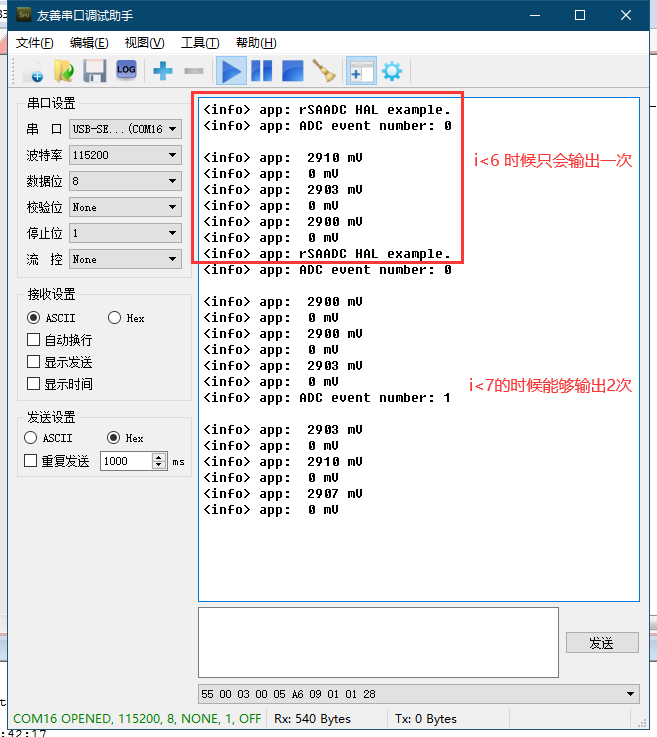Enable the 自动换行 checkbox

point(59,339)
